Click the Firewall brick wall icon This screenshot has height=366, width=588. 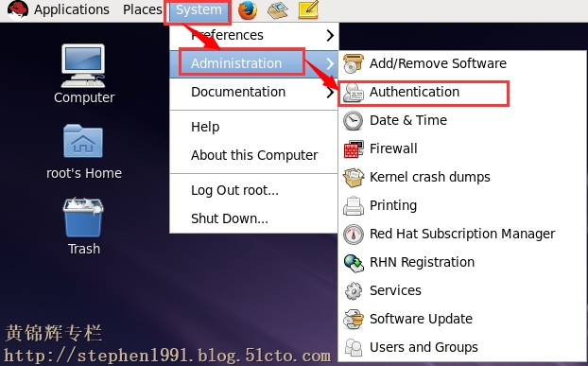(x=354, y=148)
